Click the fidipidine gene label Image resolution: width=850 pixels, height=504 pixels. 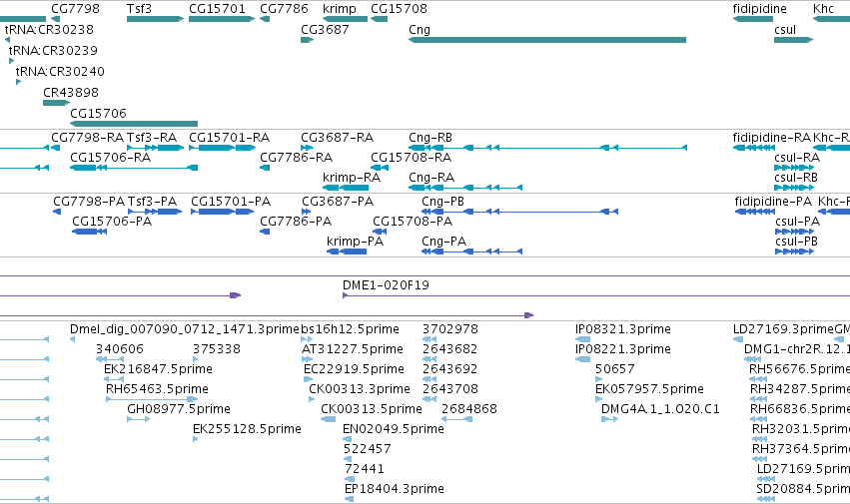pyautogui.click(x=759, y=9)
